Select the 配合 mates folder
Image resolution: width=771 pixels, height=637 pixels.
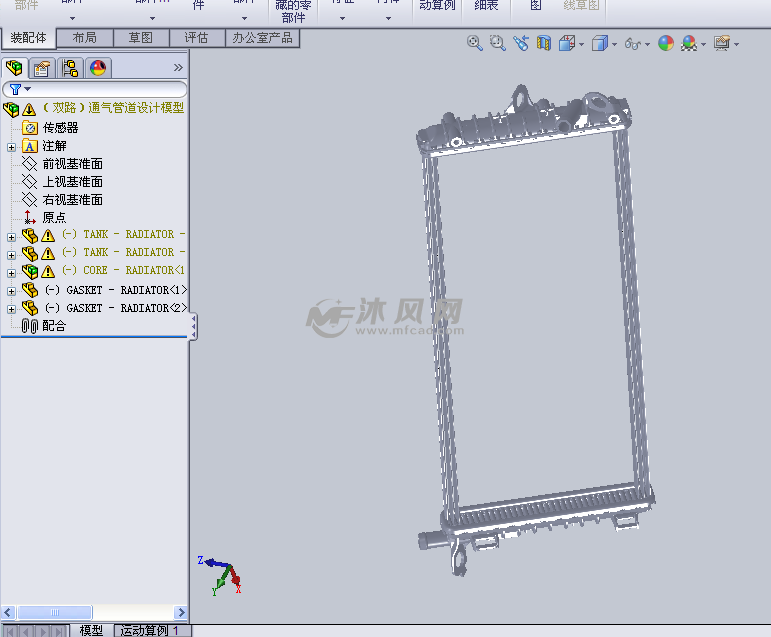54,326
